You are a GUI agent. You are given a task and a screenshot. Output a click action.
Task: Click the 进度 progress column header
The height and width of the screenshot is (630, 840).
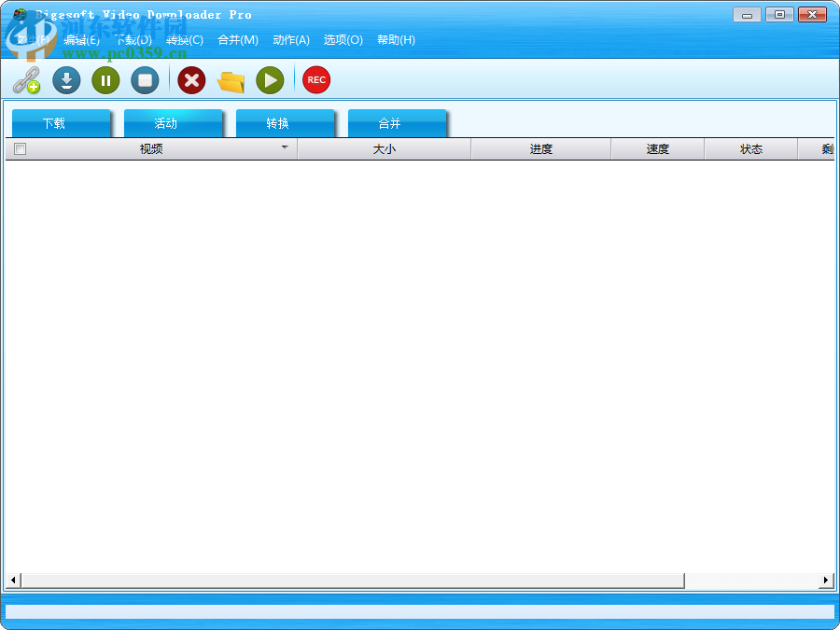[x=539, y=147]
